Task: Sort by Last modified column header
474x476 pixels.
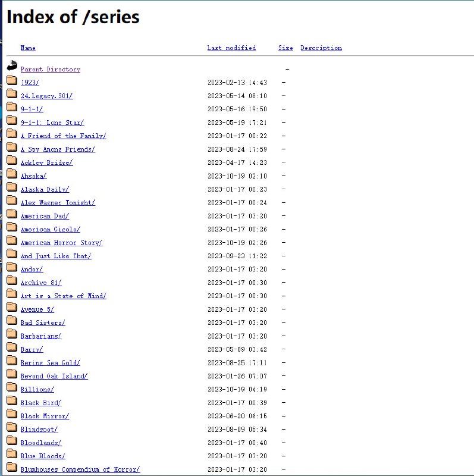Action: click(x=231, y=48)
